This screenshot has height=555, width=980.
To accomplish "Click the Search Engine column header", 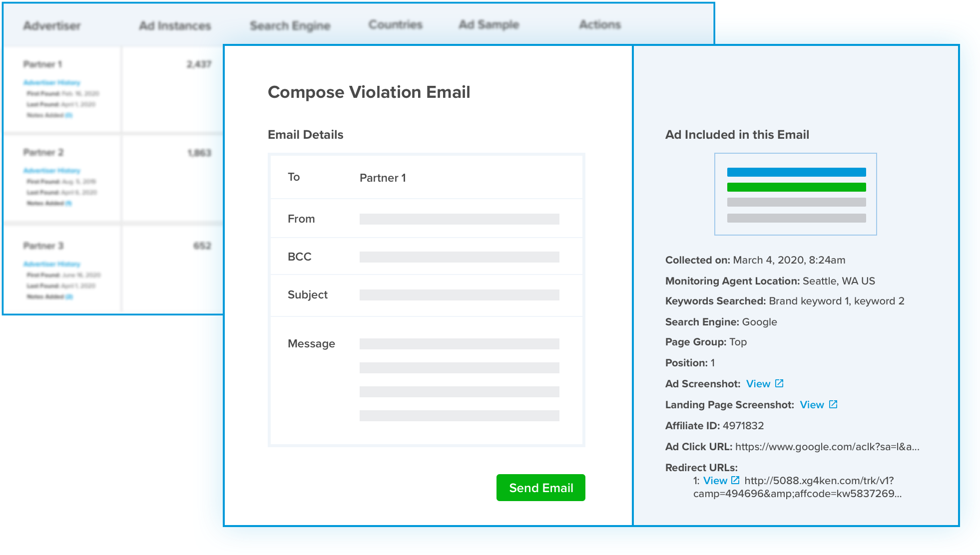I will 290,25.
